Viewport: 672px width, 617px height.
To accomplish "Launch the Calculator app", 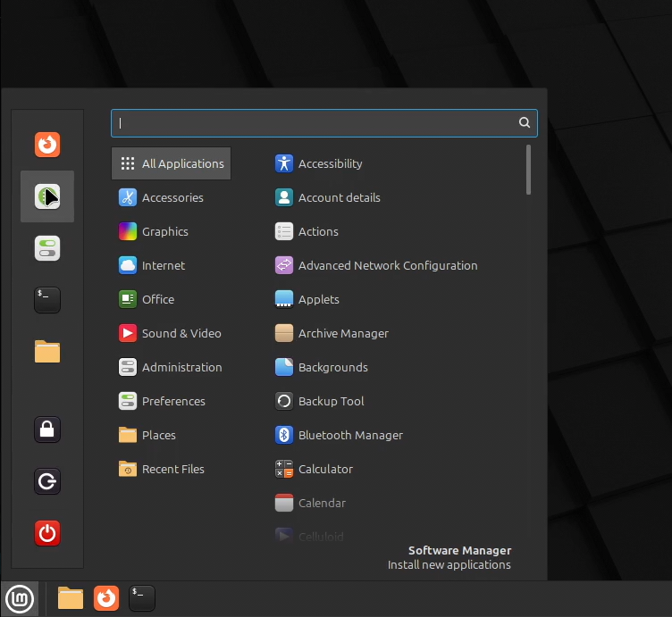I will 314,469.
